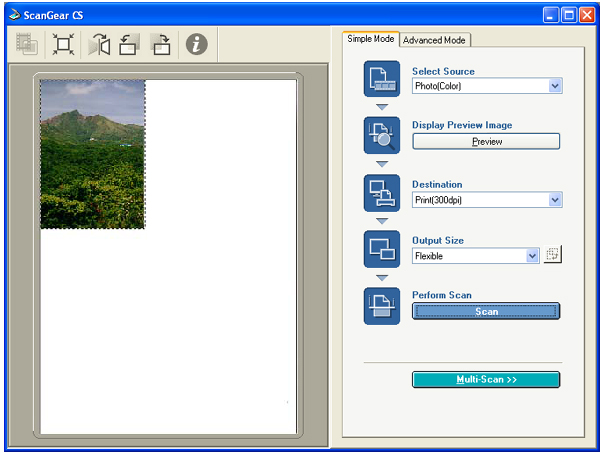Click the orientation icon beside Output Size
600x453 pixels.
point(553,254)
